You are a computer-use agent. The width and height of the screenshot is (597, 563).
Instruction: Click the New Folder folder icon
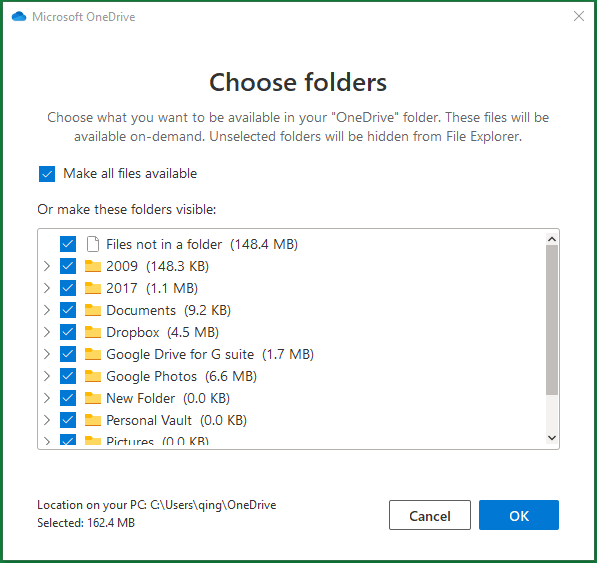(93, 399)
